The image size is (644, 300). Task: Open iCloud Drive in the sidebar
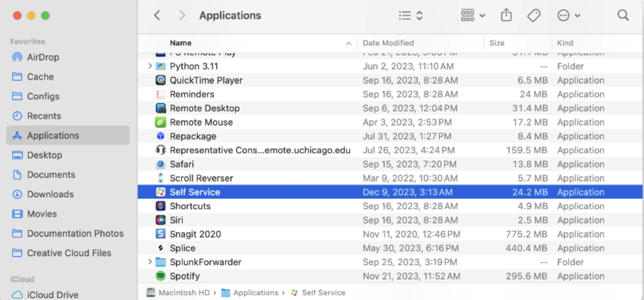pyautogui.click(x=52, y=295)
